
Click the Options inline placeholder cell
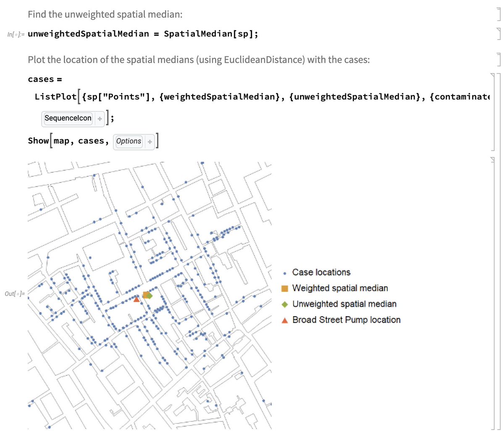tap(129, 141)
